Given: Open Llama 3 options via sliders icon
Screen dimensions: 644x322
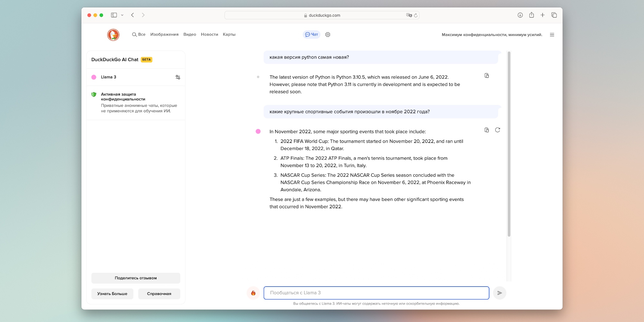Looking at the screenshot, I should coord(178,77).
